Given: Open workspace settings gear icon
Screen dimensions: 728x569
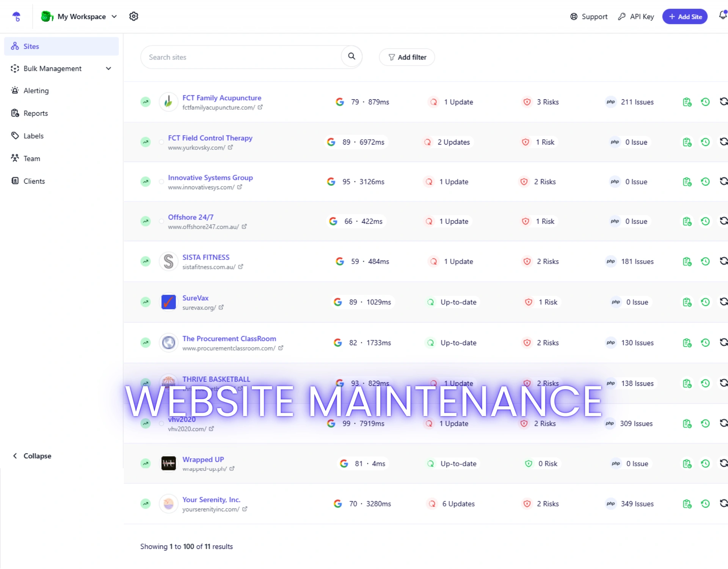Looking at the screenshot, I should click(134, 16).
